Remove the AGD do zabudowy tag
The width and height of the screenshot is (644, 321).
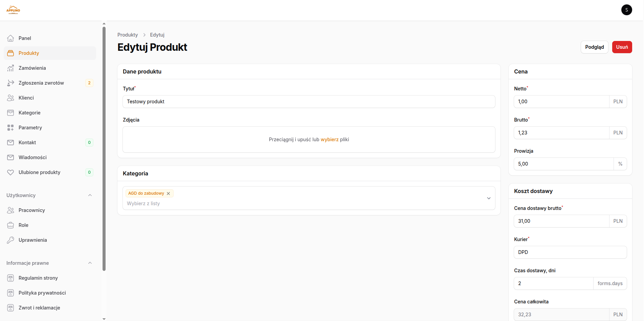[x=168, y=193]
